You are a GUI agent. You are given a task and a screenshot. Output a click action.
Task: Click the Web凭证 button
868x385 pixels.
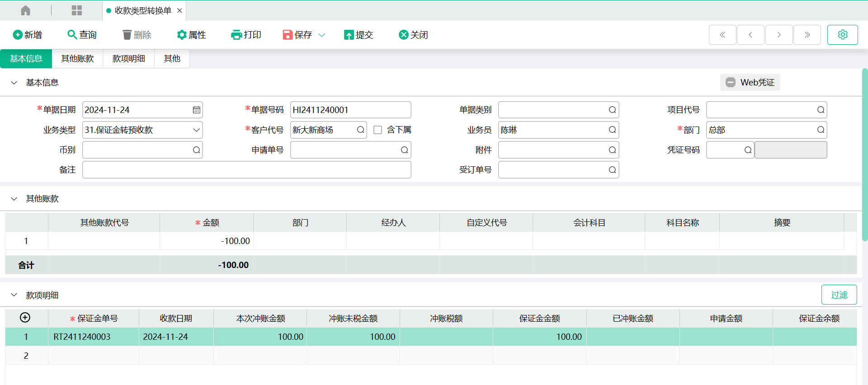pyautogui.click(x=750, y=82)
